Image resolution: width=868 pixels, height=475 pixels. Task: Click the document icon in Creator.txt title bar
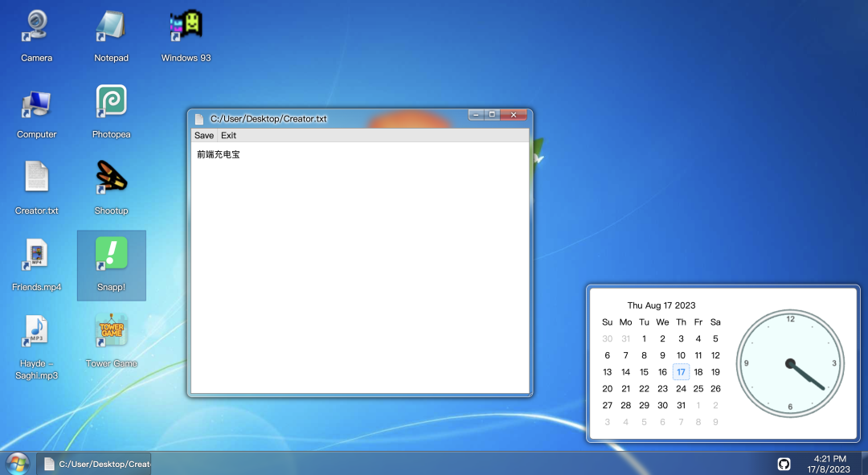point(199,118)
